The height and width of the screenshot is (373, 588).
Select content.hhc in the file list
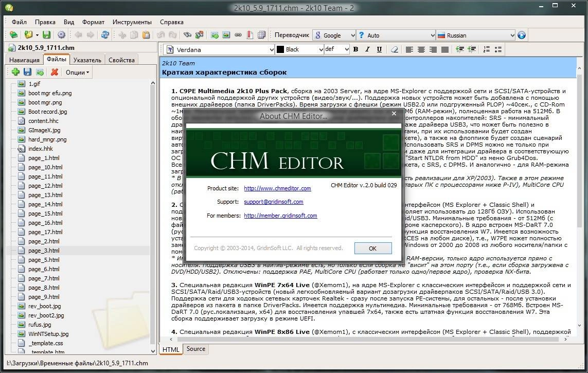click(x=44, y=121)
